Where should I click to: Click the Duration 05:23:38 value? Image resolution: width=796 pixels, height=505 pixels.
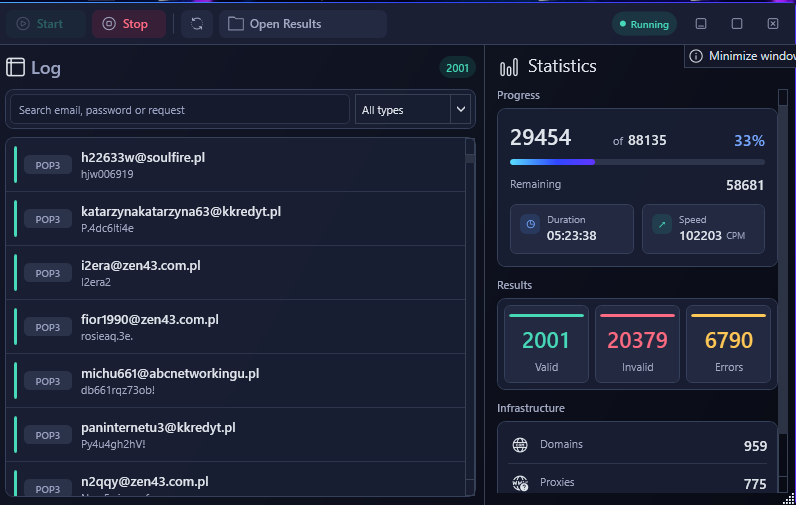572,235
